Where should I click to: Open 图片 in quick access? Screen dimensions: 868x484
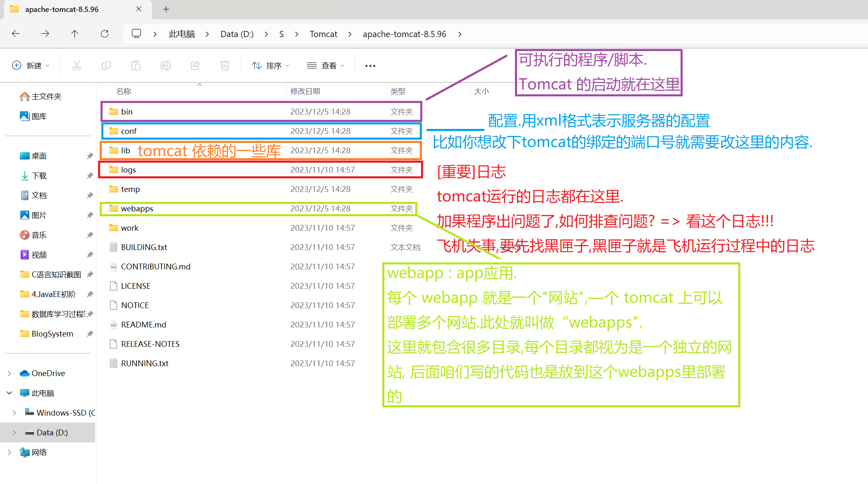point(33,215)
